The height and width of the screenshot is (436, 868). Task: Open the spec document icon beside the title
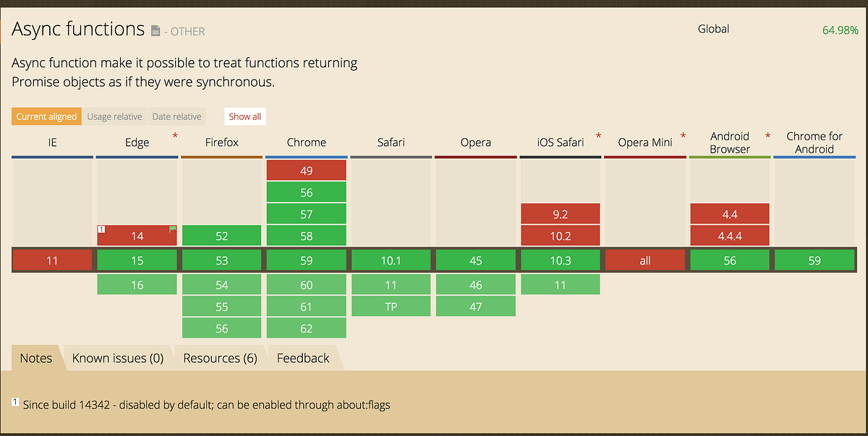click(x=156, y=30)
